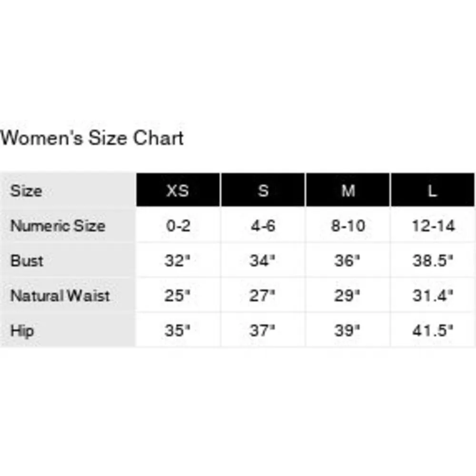Click the L size column header
476x476 pixels.
tap(432, 191)
